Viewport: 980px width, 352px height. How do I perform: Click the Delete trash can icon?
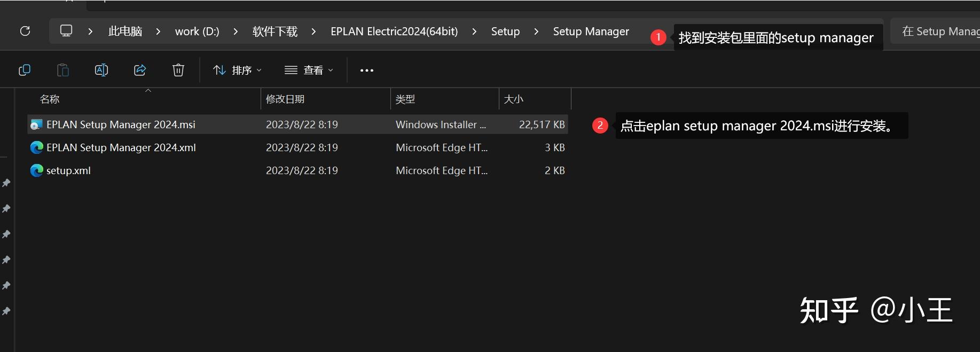178,70
